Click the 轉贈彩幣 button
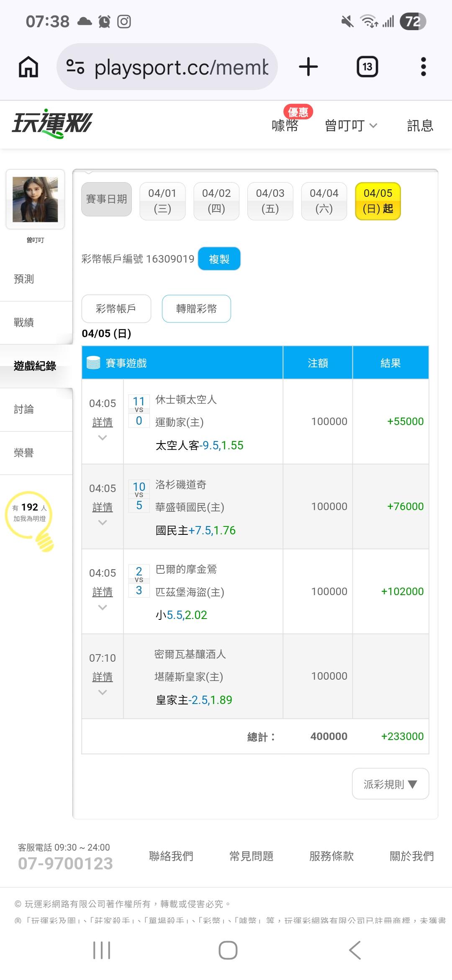Image resolution: width=452 pixels, height=980 pixels. pyautogui.click(x=196, y=309)
